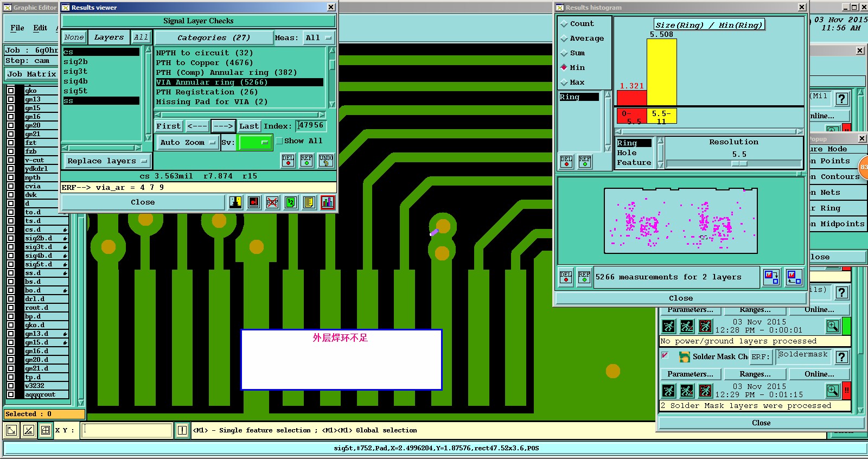This screenshot has width=868, height=459.
Task: Toggle checkbox for the sig2b.d layer
Action: click(x=11, y=238)
